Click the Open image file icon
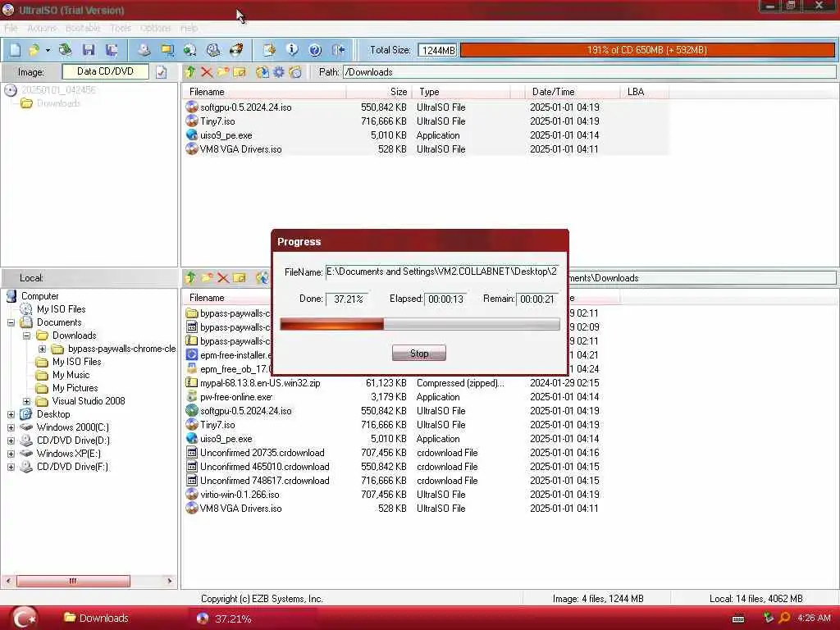This screenshot has width=840, height=630. coord(34,50)
